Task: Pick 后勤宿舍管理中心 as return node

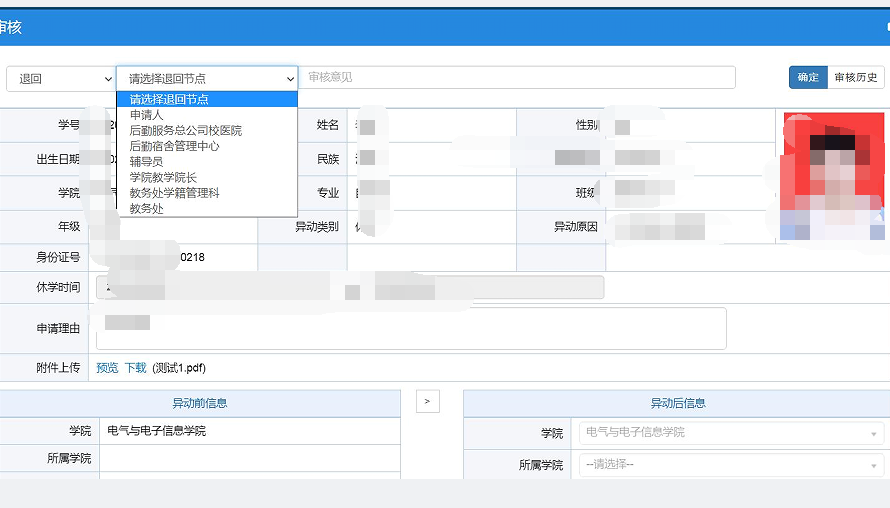Action: pyautogui.click(x=174, y=146)
